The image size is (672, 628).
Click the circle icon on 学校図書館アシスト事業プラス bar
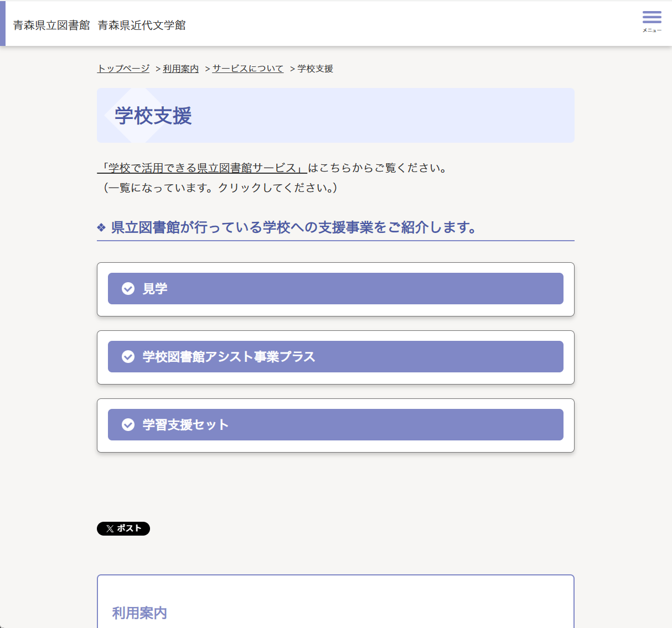point(128,356)
